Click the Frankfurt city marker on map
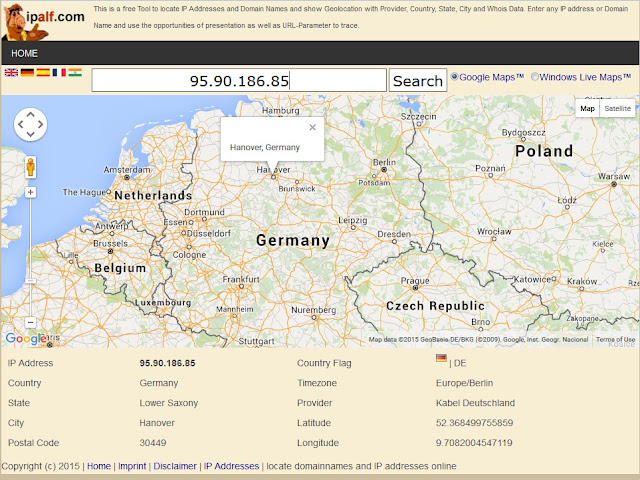Viewport: 640px width, 480px height. pos(241,287)
